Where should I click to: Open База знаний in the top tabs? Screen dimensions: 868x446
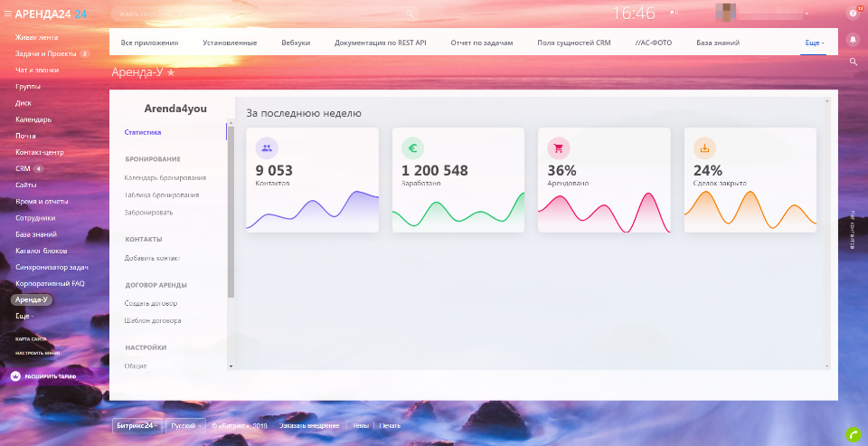718,43
